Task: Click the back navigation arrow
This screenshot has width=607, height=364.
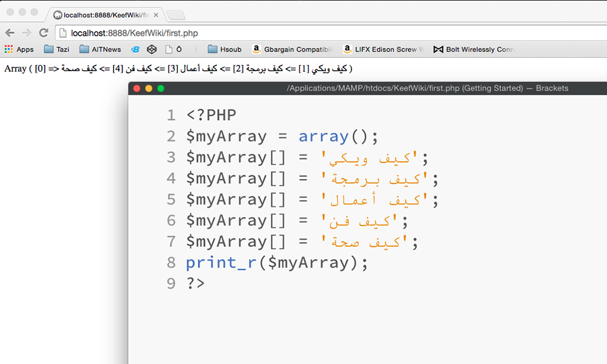Action: 10,34
